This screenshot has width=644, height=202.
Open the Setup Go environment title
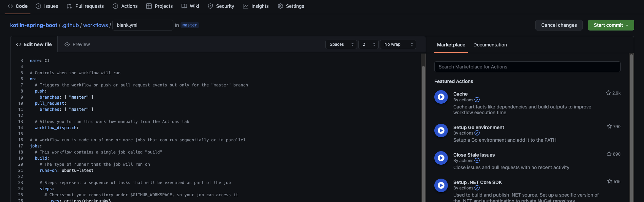[479, 127]
